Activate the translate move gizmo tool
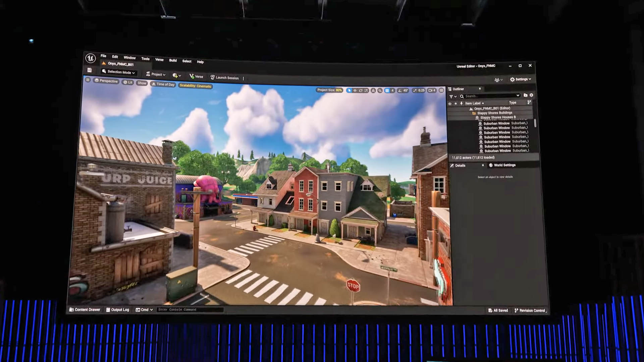The height and width of the screenshot is (362, 644). (x=355, y=90)
